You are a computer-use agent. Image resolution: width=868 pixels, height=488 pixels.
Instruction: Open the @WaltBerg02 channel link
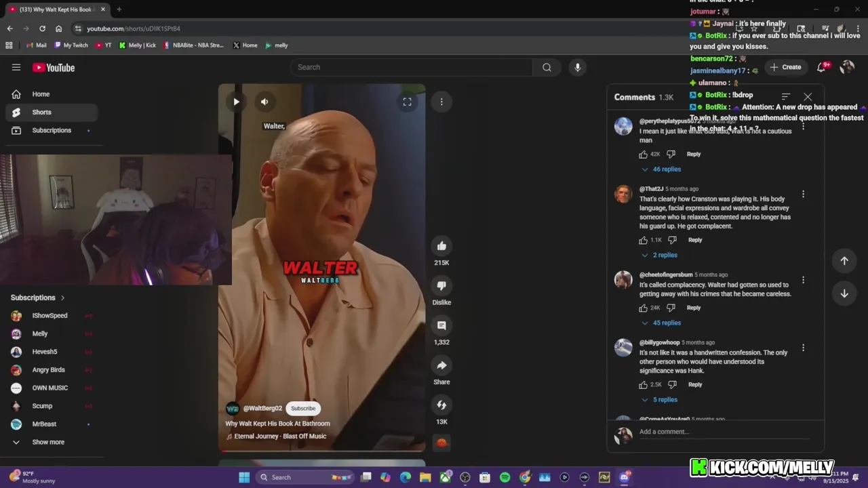click(x=262, y=408)
